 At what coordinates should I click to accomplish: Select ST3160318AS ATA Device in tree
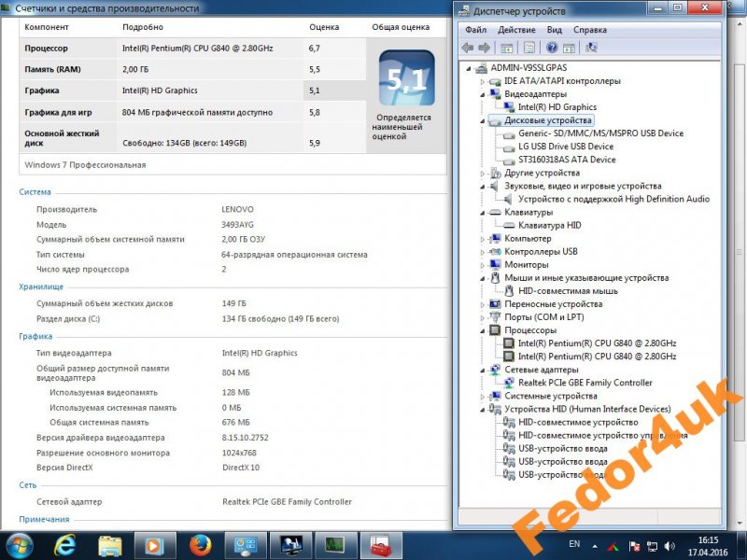pos(566,160)
